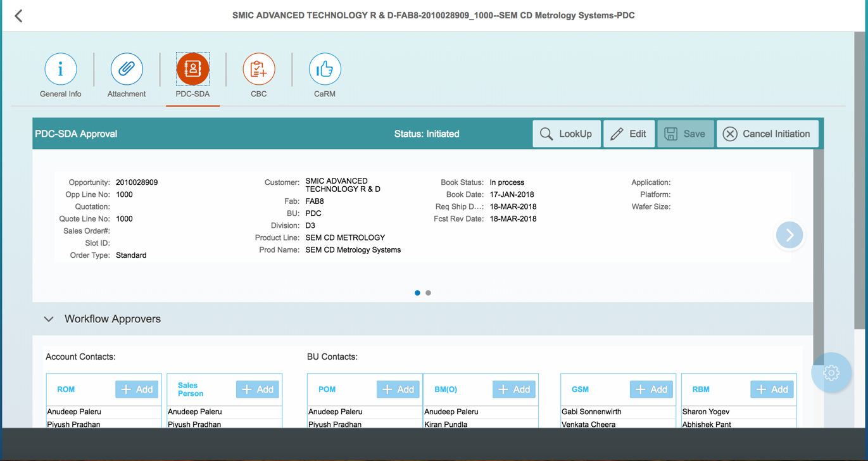Collapse the Workflow Approvers section
The height and width of the screenshot is (461, 868).
tap(49, 319)
